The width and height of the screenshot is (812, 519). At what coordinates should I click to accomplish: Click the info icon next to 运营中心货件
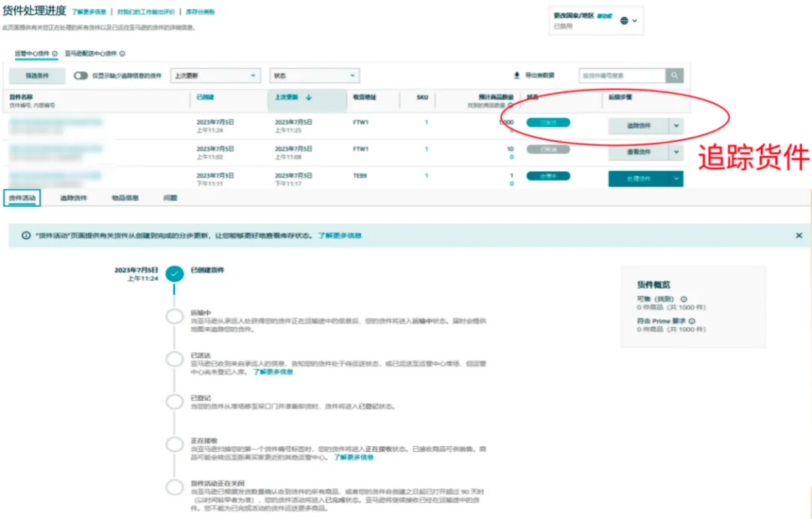pyautogui.click(x=55, y=54)
